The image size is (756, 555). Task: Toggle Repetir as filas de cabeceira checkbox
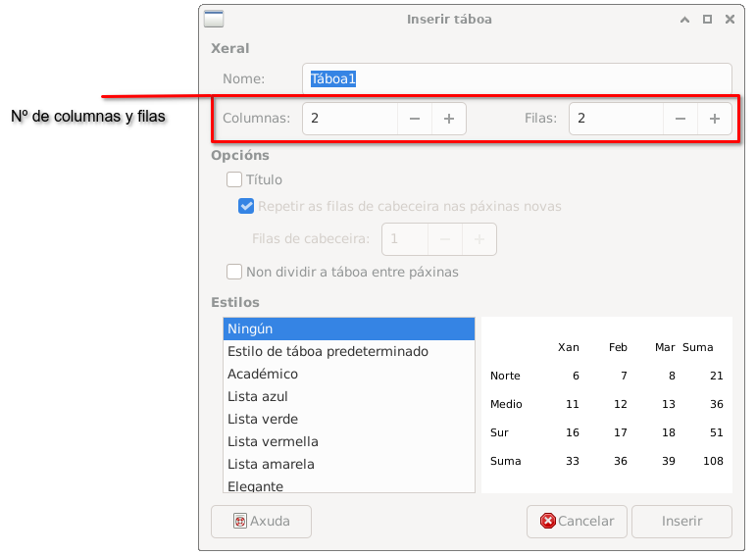coord(247,207)
